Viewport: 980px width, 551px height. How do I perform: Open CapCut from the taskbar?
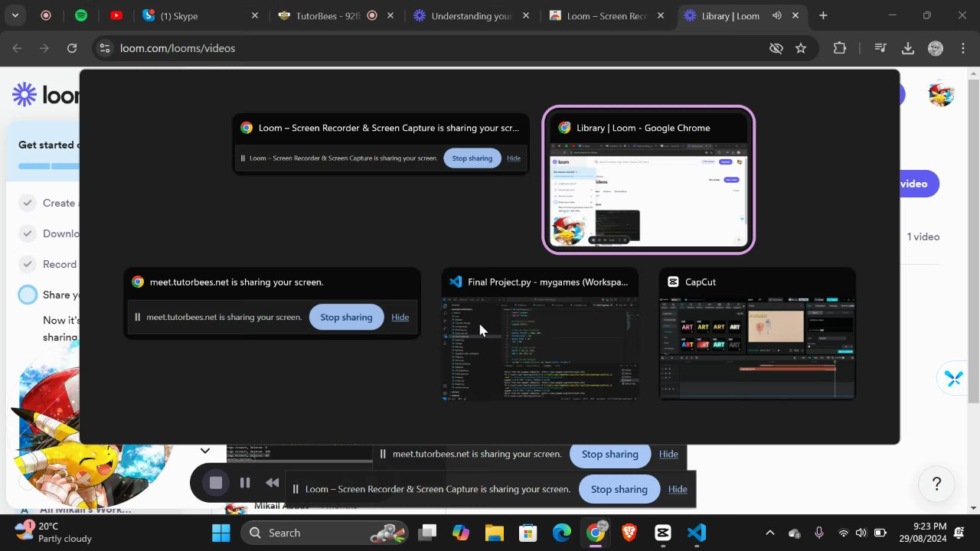[663, 533]
